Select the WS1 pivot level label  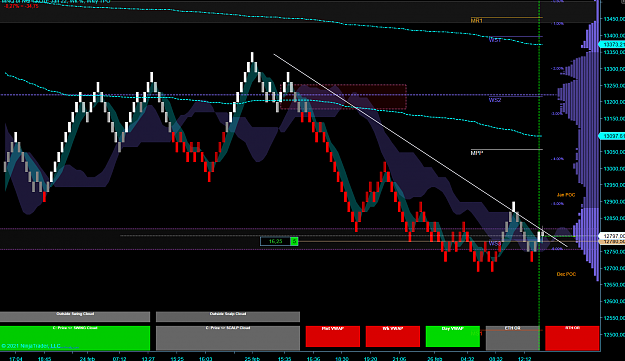[x=495, y=40]
